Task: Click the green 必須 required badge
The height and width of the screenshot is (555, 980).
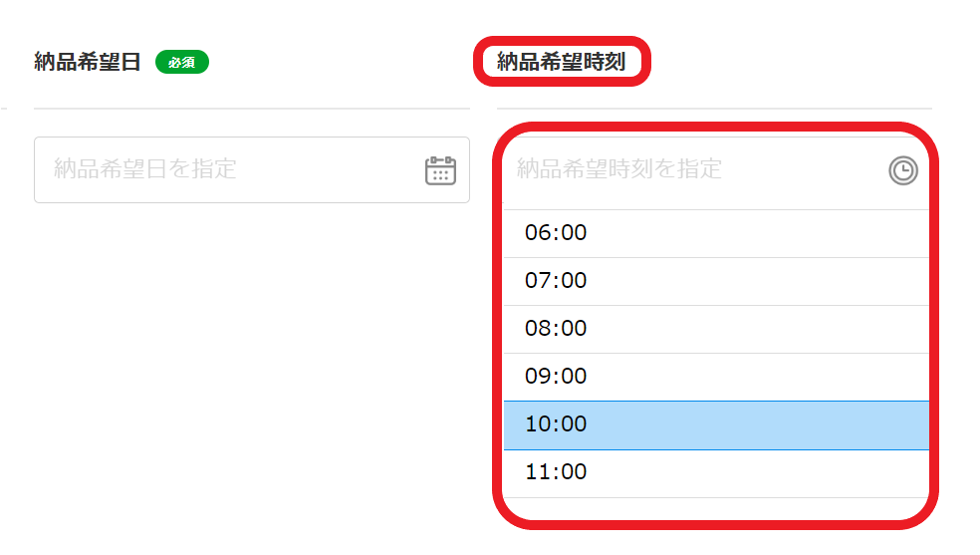Action: (182, 62)
